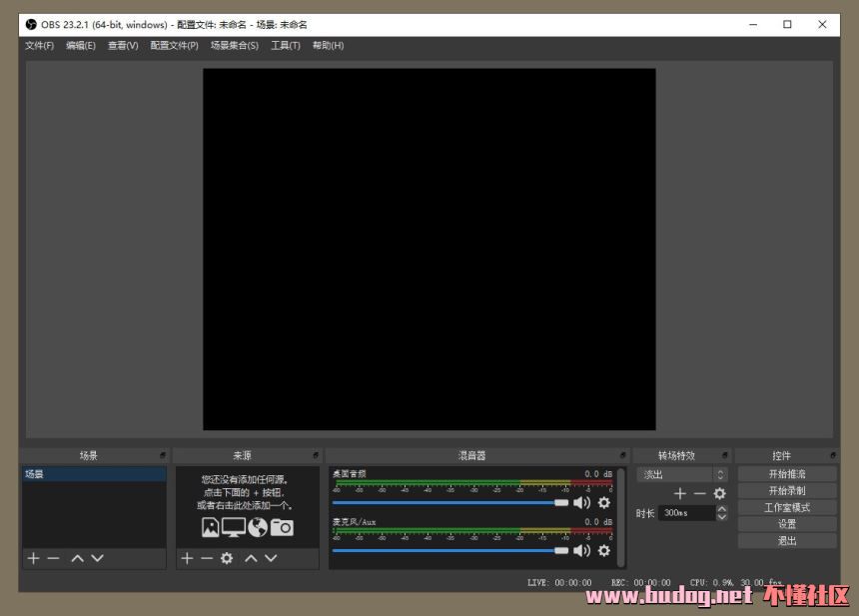Open the 工具(T) menu

click(x=285, y=45)
